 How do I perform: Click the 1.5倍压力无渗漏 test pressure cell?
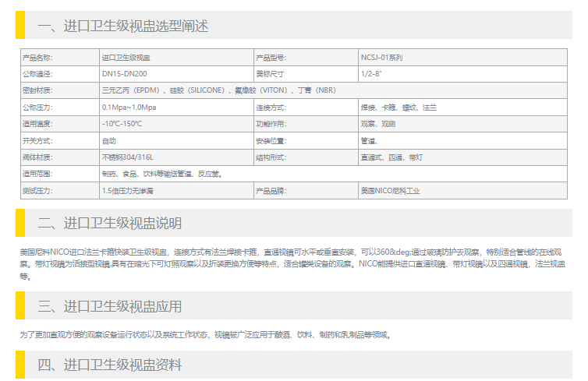(127, 191)
